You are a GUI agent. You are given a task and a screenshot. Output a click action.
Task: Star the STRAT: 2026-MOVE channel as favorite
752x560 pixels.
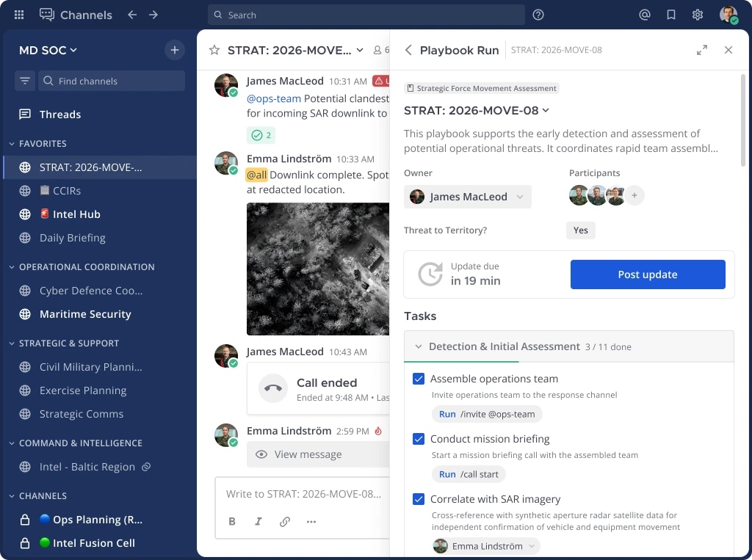click(214, 50)
